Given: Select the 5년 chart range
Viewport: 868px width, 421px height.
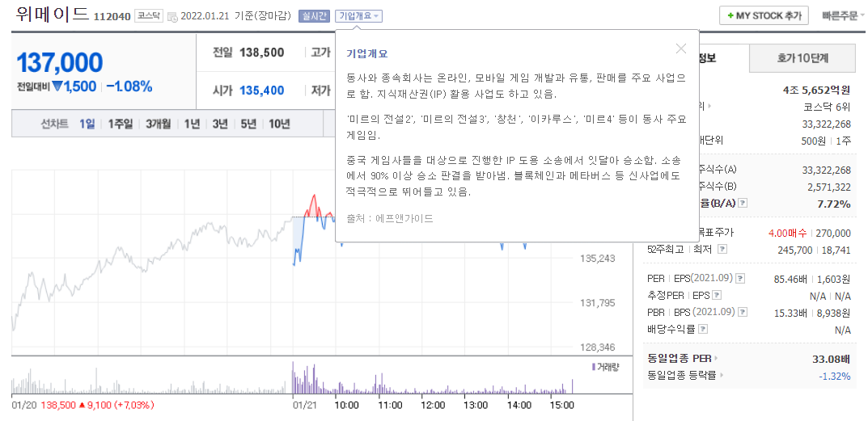Looking at the screenshot, I should coord(248,124).
